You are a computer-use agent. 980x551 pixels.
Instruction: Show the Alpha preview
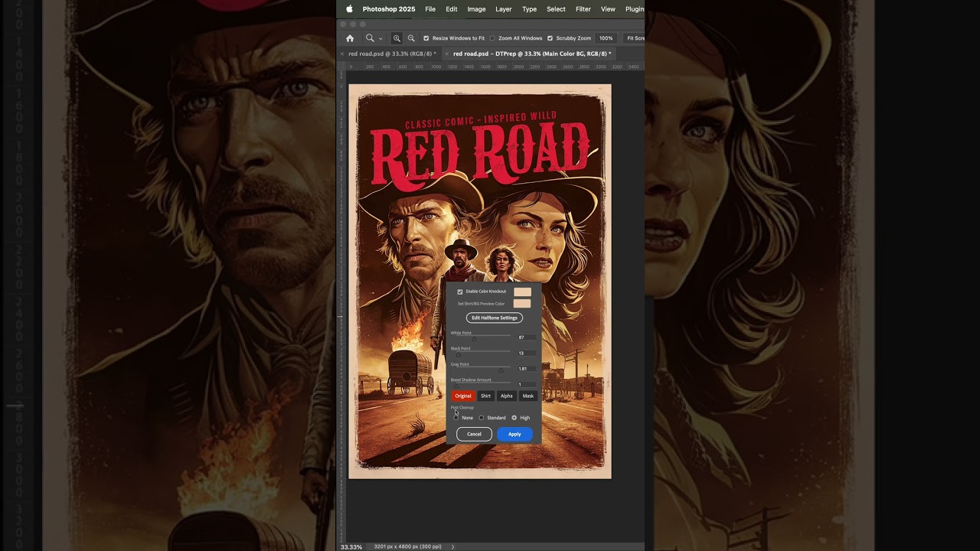tap(506, 396)
